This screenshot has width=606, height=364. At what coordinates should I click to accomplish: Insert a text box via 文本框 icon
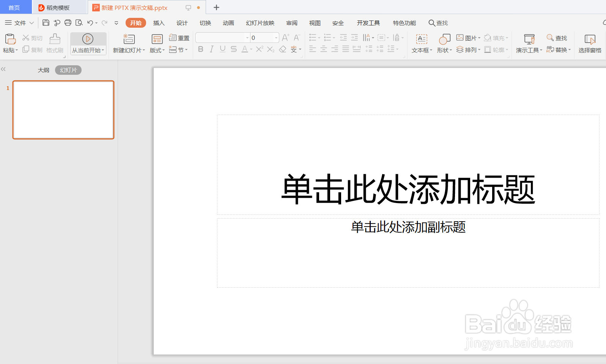coord(422,39)
